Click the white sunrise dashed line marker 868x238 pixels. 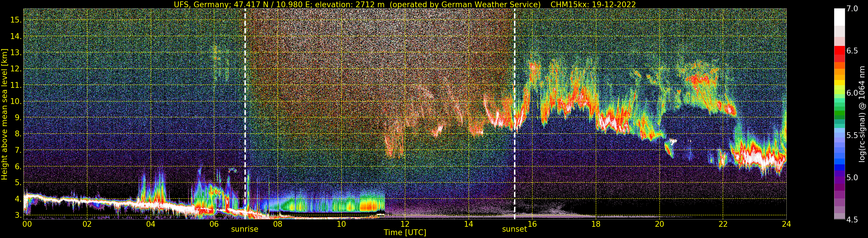[x=245, y=114]
